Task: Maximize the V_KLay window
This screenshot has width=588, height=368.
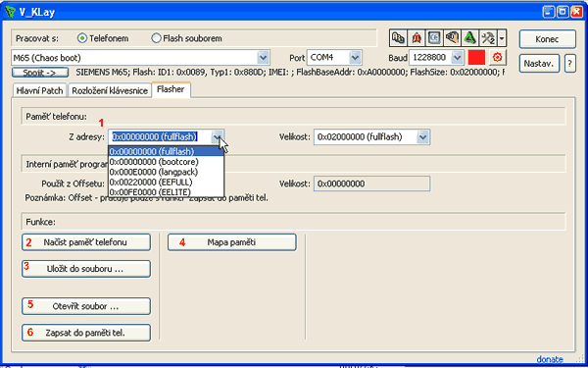Action: coord(563,12)
